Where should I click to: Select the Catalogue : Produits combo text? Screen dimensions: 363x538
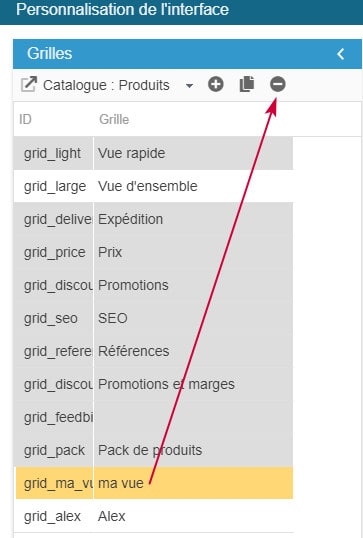tap(106, 85)
